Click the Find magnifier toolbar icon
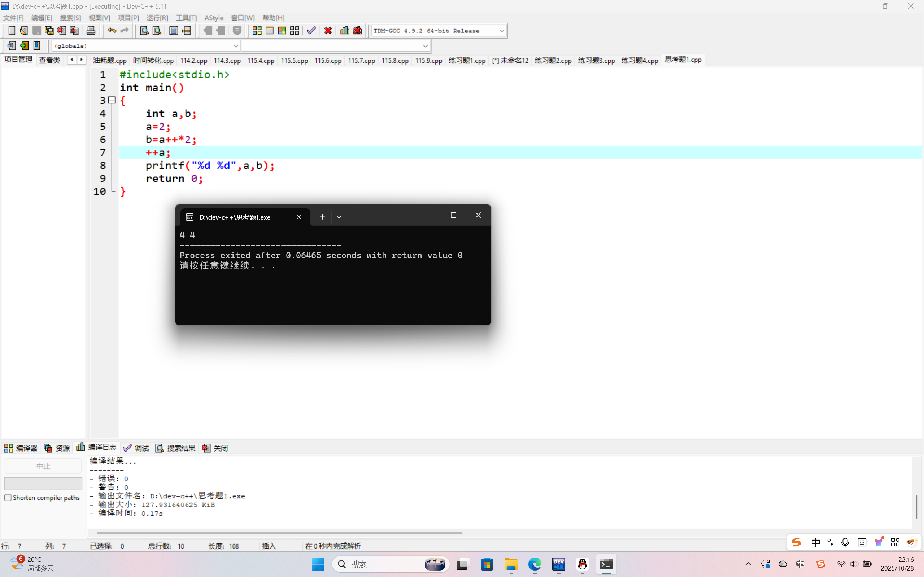The width and height of the screenshot is (924, 577). click(x=144, y=31)
